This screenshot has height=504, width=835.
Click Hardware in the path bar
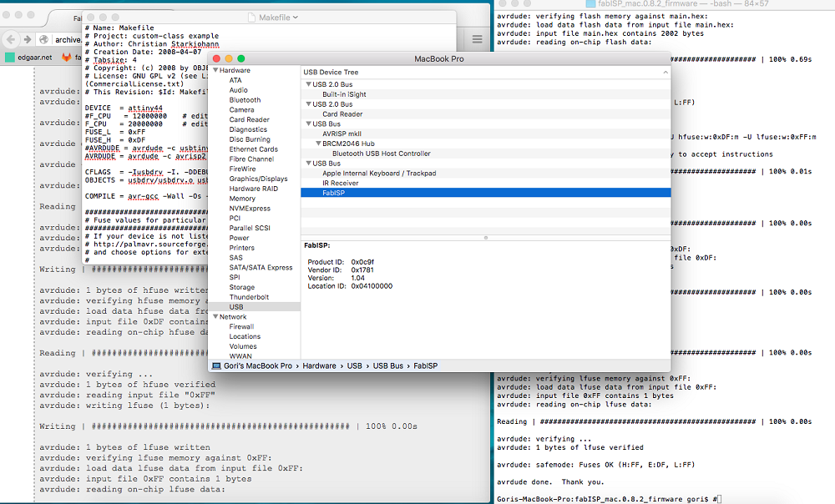tap(319, 365)
